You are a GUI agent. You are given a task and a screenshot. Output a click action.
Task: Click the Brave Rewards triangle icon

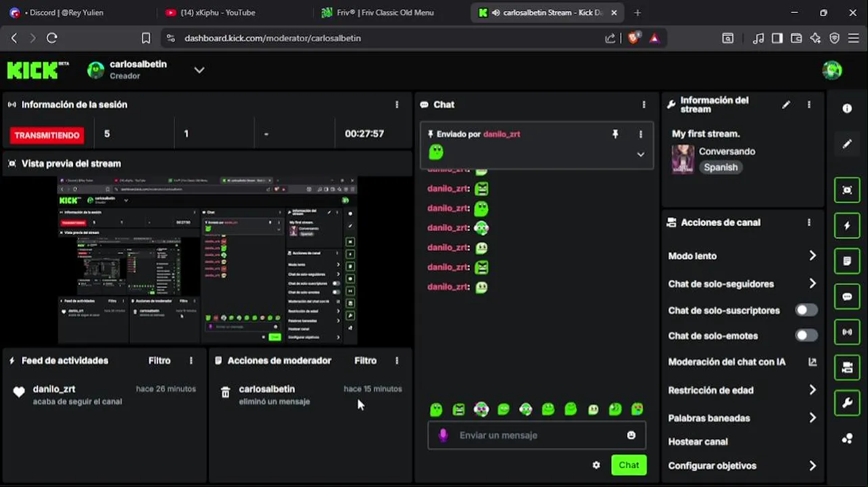pos(654,39)
